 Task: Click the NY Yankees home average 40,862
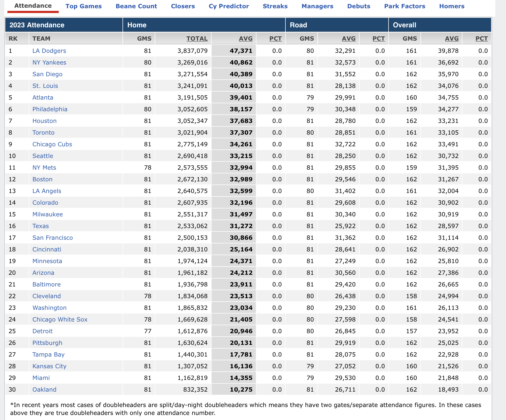[241, 62]
